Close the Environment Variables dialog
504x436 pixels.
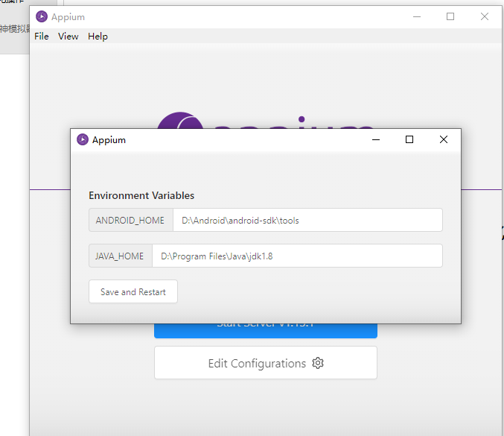pos(444,139)
